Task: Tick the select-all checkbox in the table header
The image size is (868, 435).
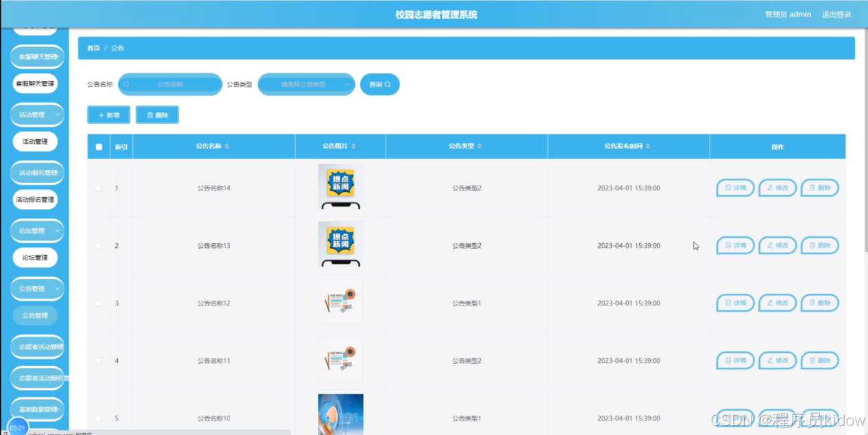Action: (x=99, y=147)
